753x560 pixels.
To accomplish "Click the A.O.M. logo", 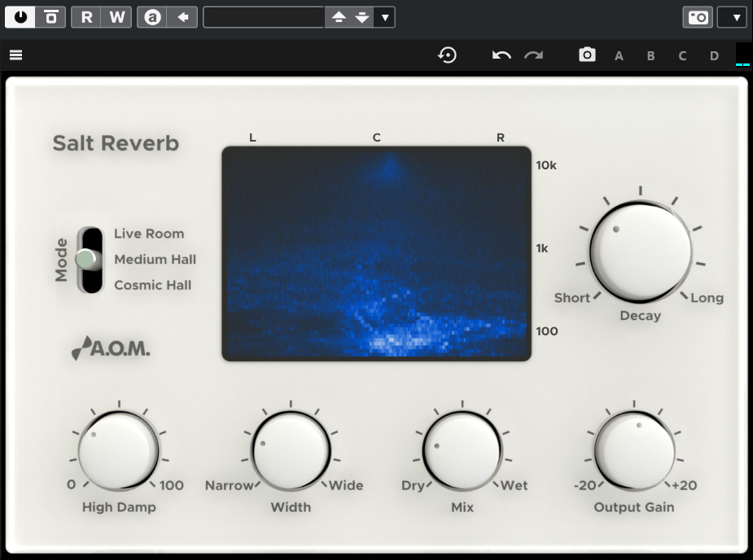I will (111, 348).
